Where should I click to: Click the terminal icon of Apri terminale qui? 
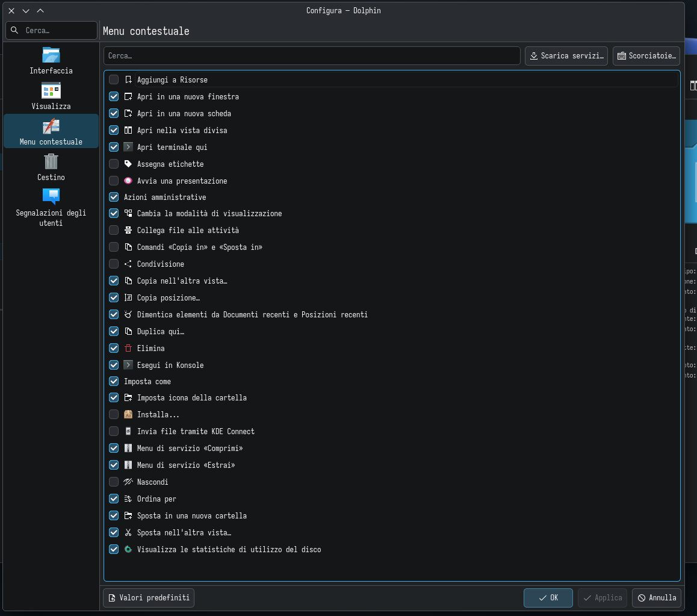point(128,147)
